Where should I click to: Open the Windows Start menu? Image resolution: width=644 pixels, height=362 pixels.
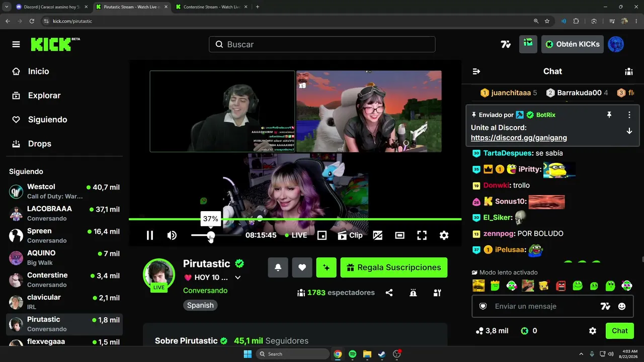click(x=248, y=354)
